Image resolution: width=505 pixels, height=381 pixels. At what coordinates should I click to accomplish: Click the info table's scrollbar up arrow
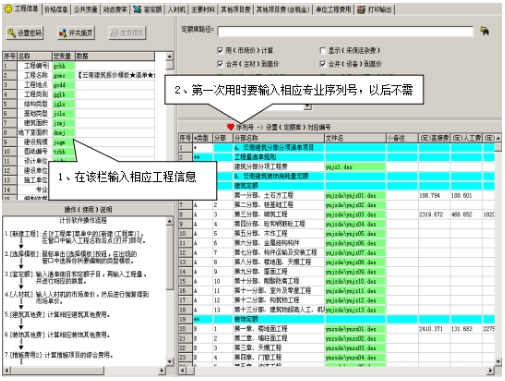pos(169,56)
